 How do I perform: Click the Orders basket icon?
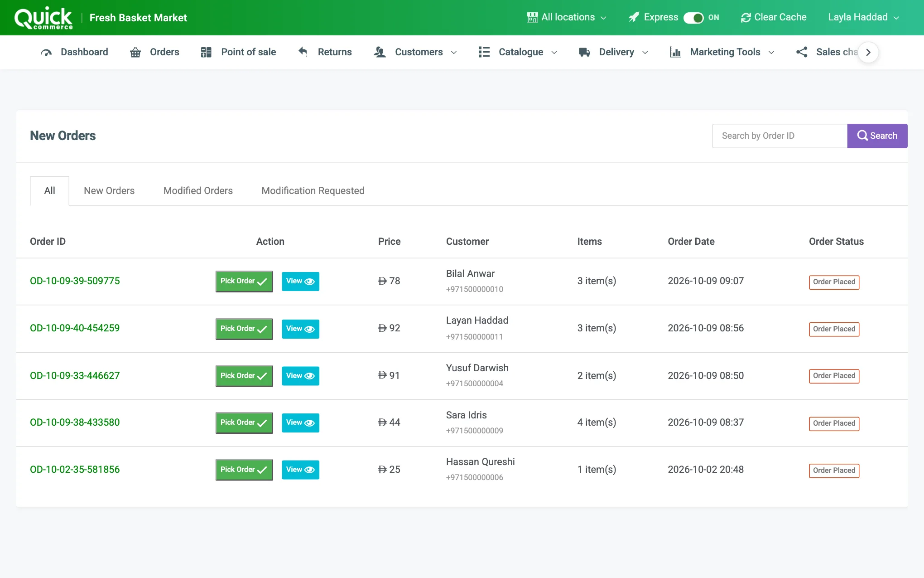coord(135,53)
